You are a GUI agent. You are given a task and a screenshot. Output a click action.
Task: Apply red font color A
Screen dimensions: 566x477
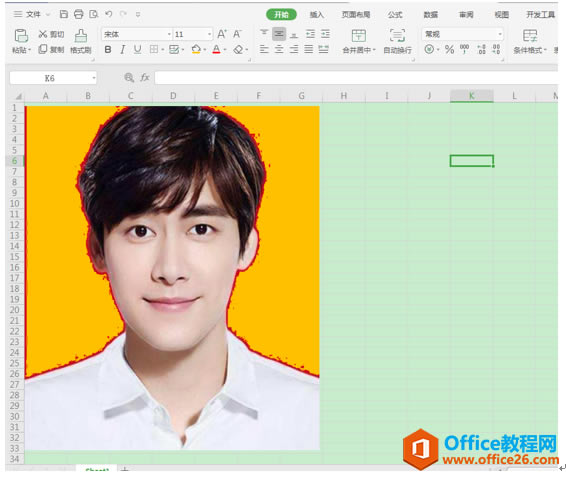tap(216, 49)
